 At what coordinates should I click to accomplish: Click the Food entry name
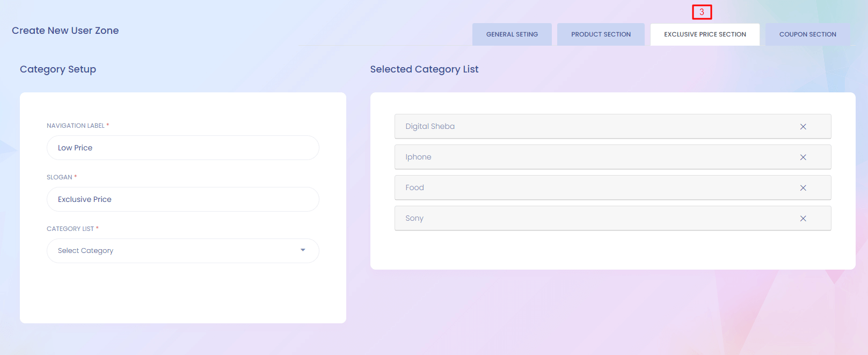coord(414,187)
